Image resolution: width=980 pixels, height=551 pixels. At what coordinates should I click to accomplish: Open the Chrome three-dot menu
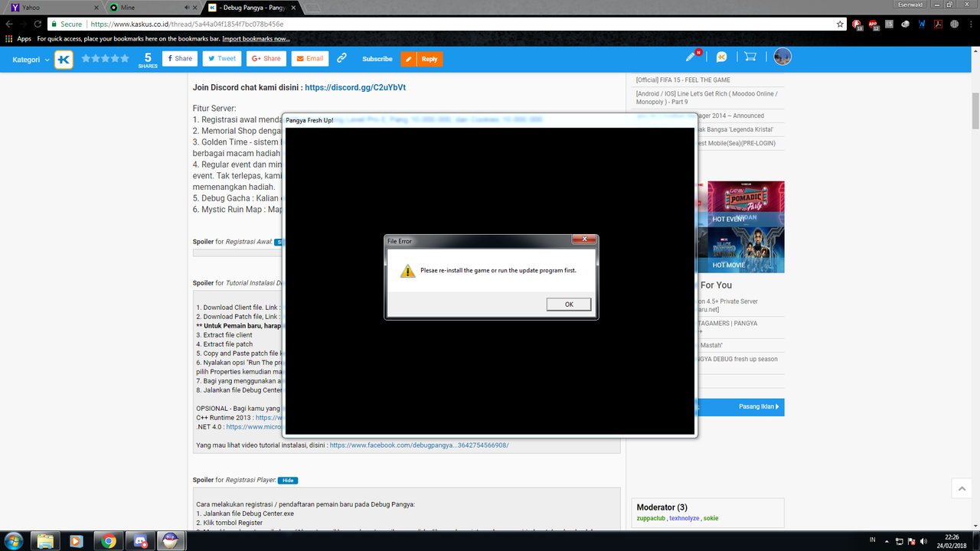(969, 24)
